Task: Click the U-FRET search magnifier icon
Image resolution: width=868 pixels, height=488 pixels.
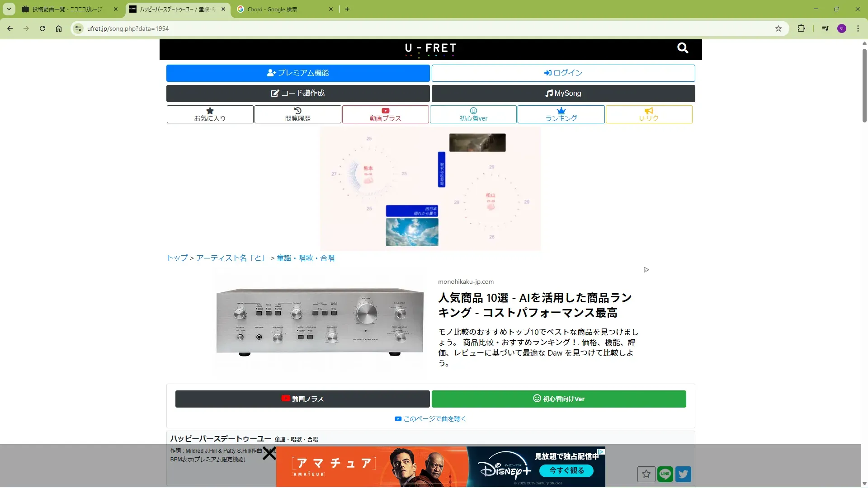Action: pos(683,48)
